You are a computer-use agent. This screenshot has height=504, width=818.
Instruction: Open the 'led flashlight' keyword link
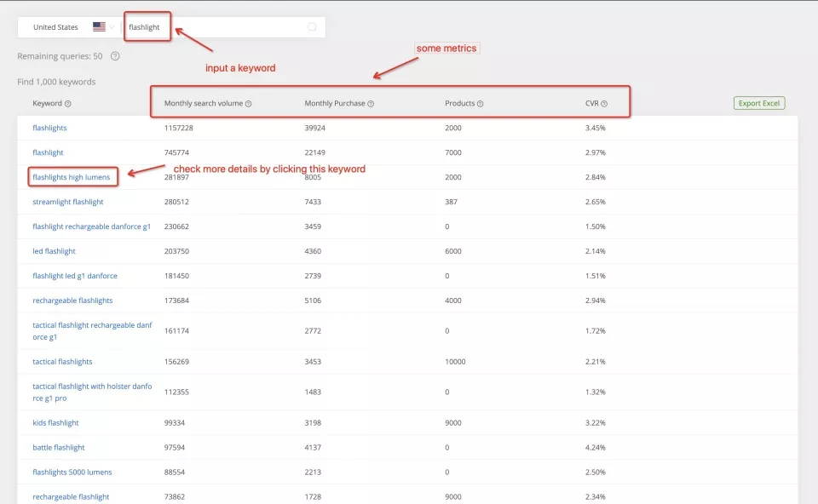pyautogui.click(x=54, y=251)
